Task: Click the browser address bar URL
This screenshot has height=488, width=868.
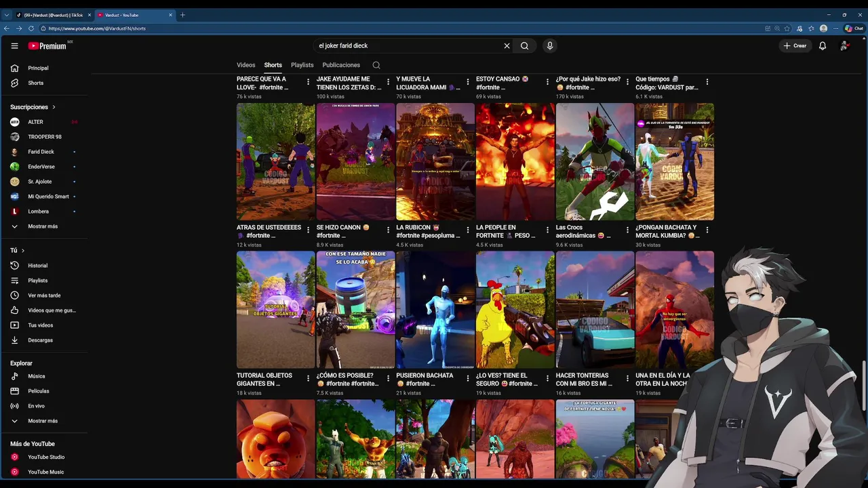Action: [97, 28]
